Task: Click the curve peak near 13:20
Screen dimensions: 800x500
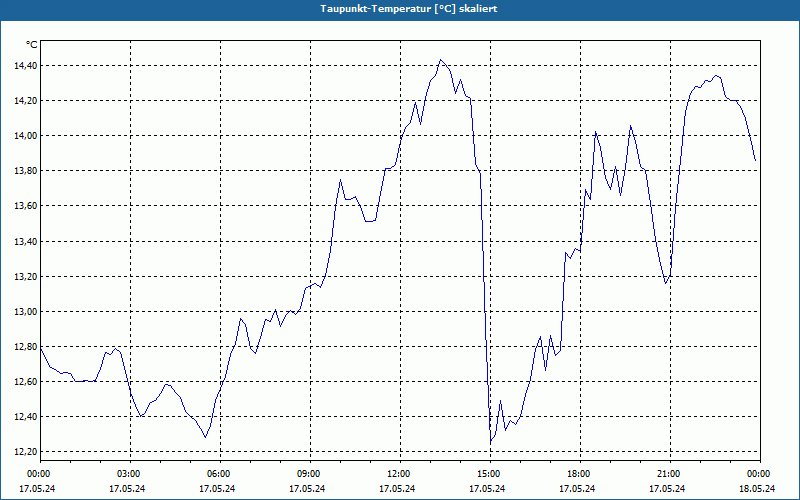Action: tap(441, 60)
